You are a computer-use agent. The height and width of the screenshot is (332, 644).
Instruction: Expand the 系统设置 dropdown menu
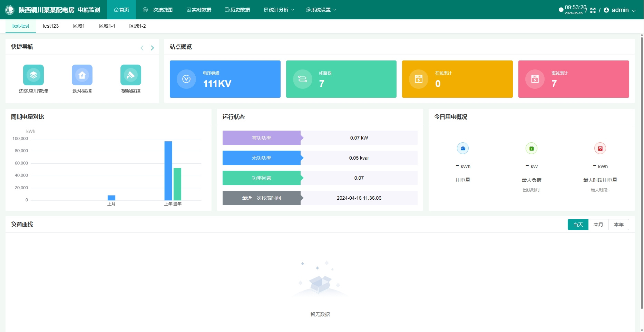(321, 10)
